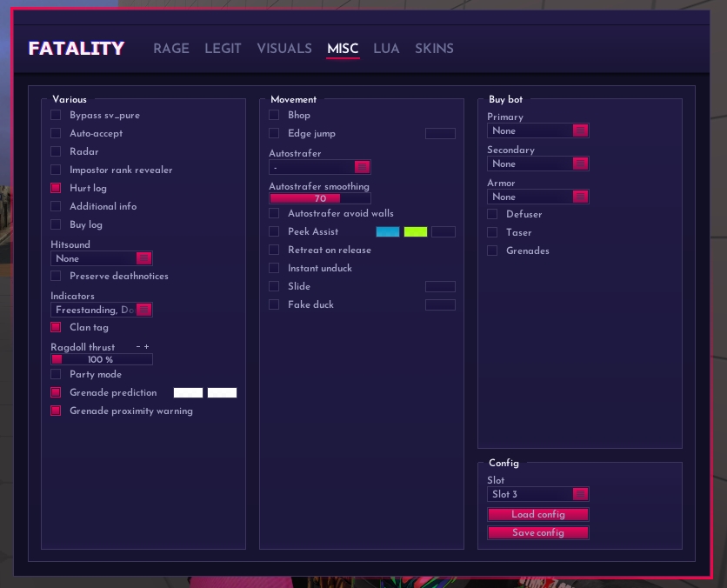Screen dimensions: 727x588
Task: Open the VISUALS tab
Action: coord(284,49)
